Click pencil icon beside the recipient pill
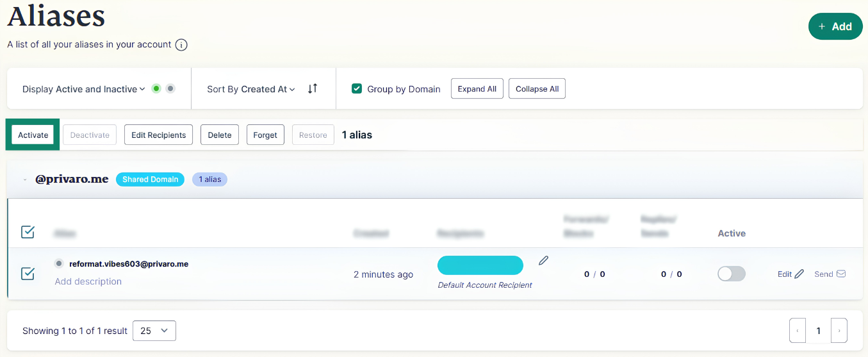This screenshot has width=868, height=357. pos(544,260)
